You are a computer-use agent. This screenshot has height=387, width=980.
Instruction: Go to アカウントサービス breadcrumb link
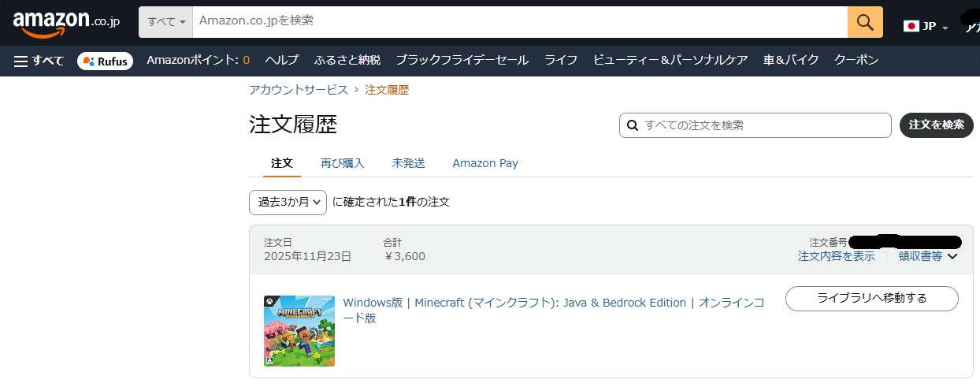click(x=299, y=90)
